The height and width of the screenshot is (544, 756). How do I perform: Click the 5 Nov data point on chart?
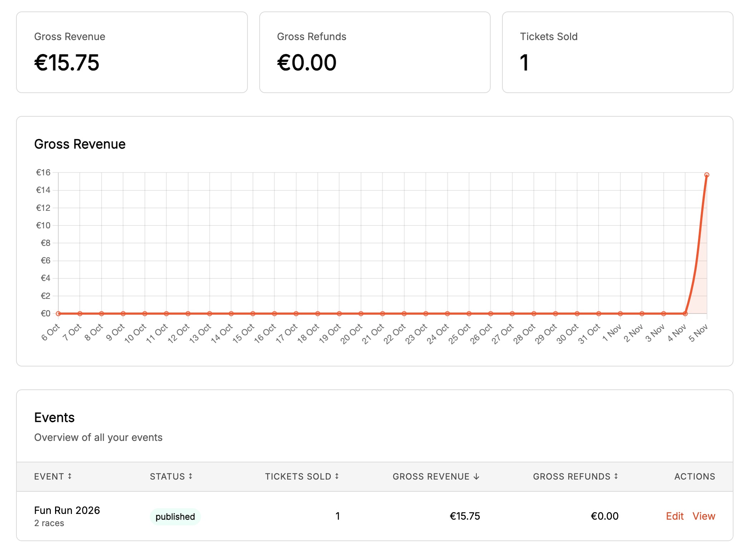[x=707, y=175]
